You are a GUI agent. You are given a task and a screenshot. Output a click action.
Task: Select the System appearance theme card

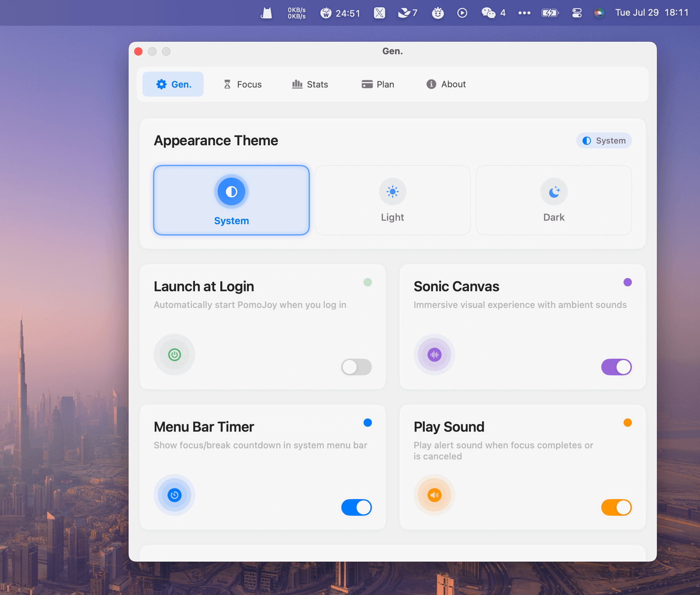tap(231, 200)
